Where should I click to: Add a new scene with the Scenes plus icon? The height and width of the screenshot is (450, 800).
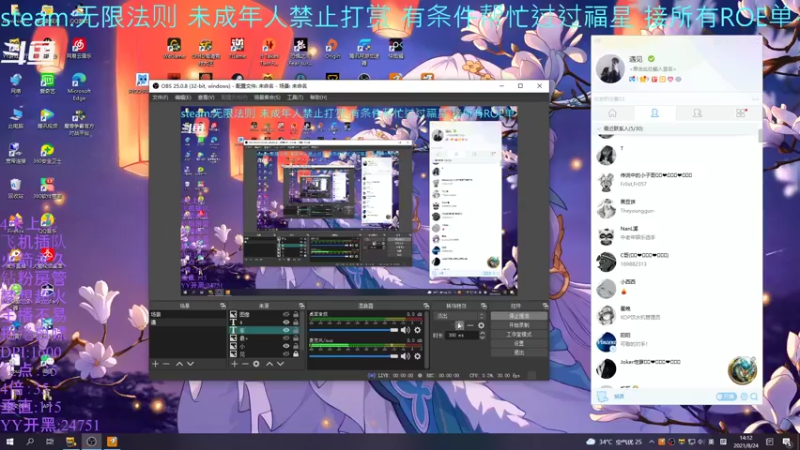tap(156, 364)
